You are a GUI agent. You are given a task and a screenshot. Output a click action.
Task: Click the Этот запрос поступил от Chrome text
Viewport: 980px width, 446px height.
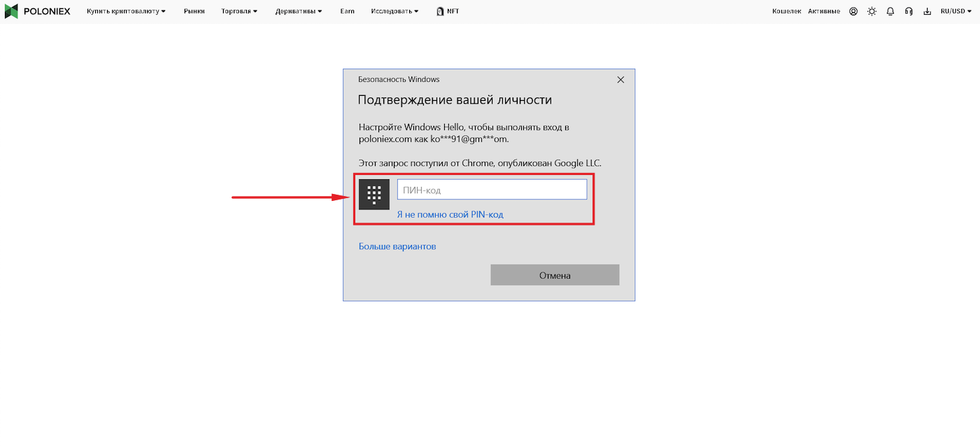tap(480, 163)
